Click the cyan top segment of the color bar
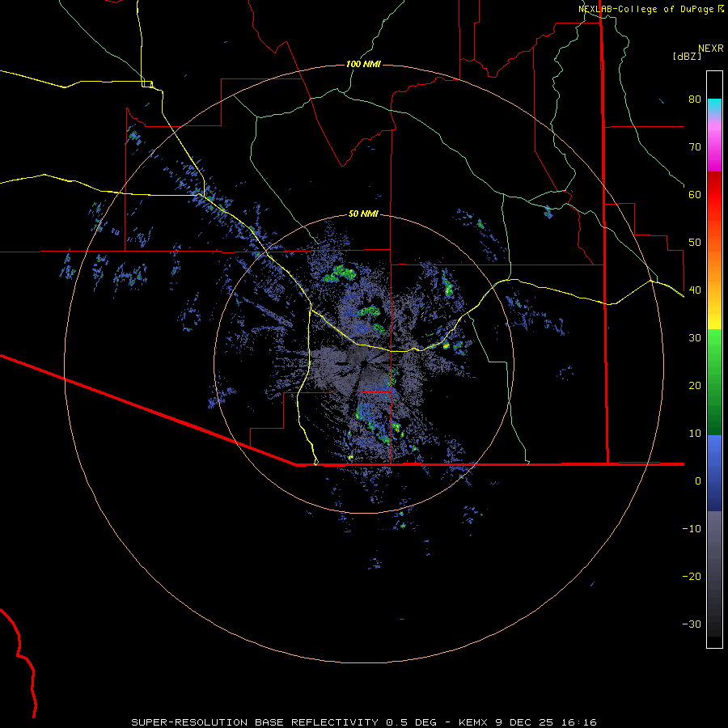The height and width of the screenshot is (728, 728). (714, 107)
